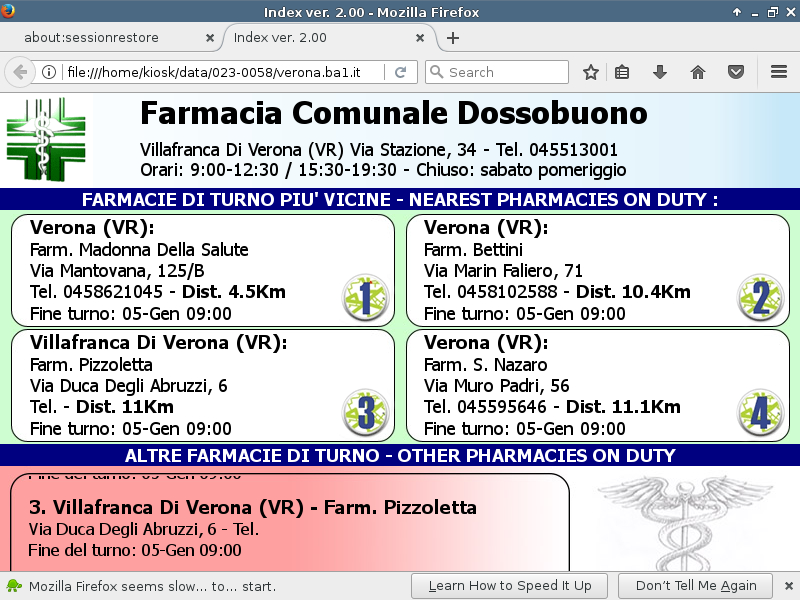The width and height of the screenshot is (800, 600).
Task: Click the number 1 pharmacy badge
Action: tap(365, 297)
